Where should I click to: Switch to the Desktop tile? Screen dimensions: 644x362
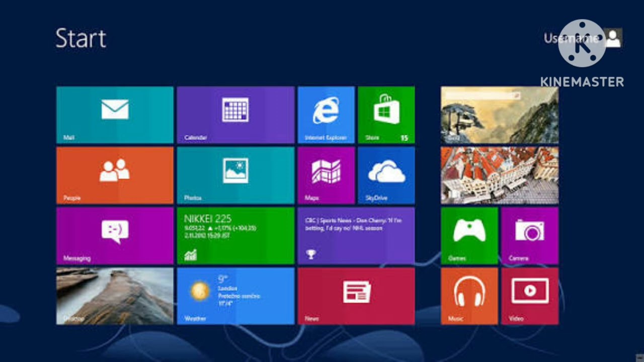click(115, 296)
